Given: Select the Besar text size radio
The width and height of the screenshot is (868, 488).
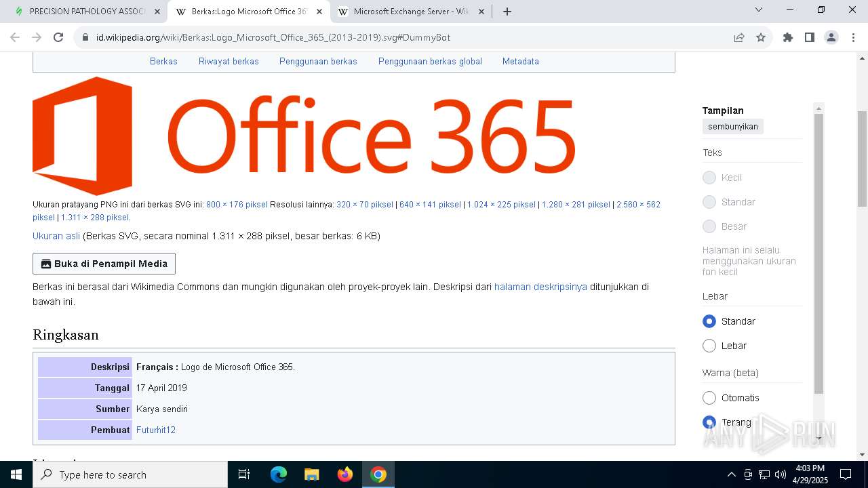Looking at the screenshot, I should pyautogui.click(x=709, y=226).
